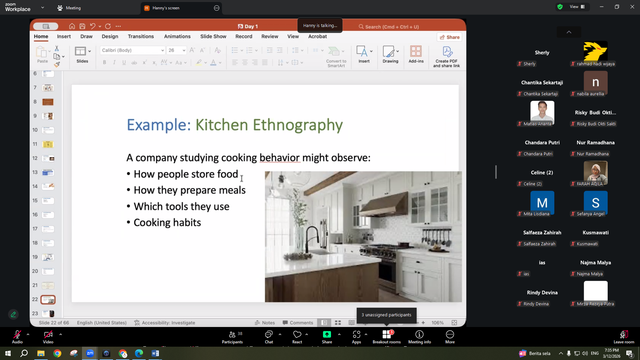This screenshot has width=640, height=360.
Task: Click the Cut scissors icon
Action: [x=57, y=49]
